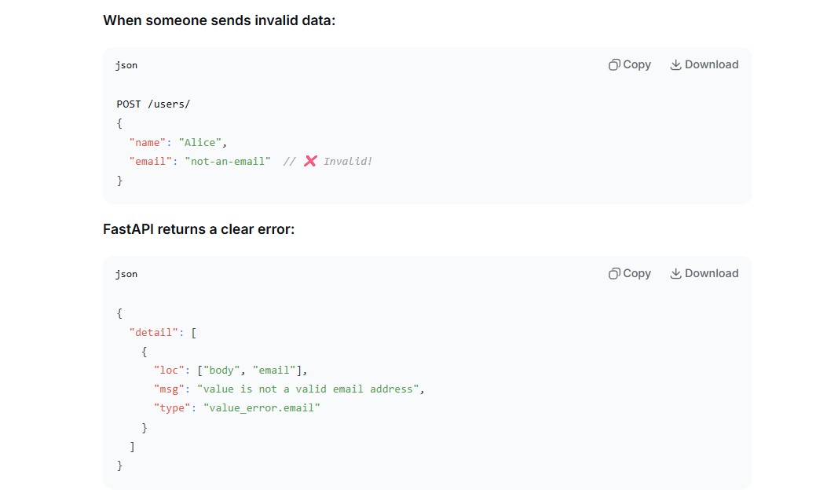Click the "not-an-email" string value
The width and height of the screenshot is (816, 504).
228,161
